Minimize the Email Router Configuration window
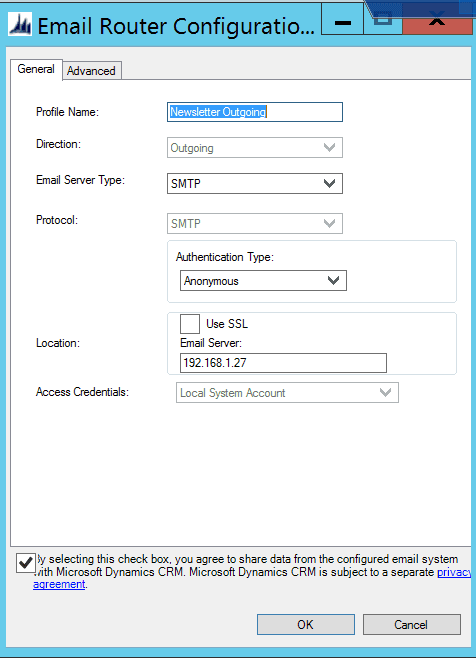Viewport: 476px width, 658px height. (343, 21)
